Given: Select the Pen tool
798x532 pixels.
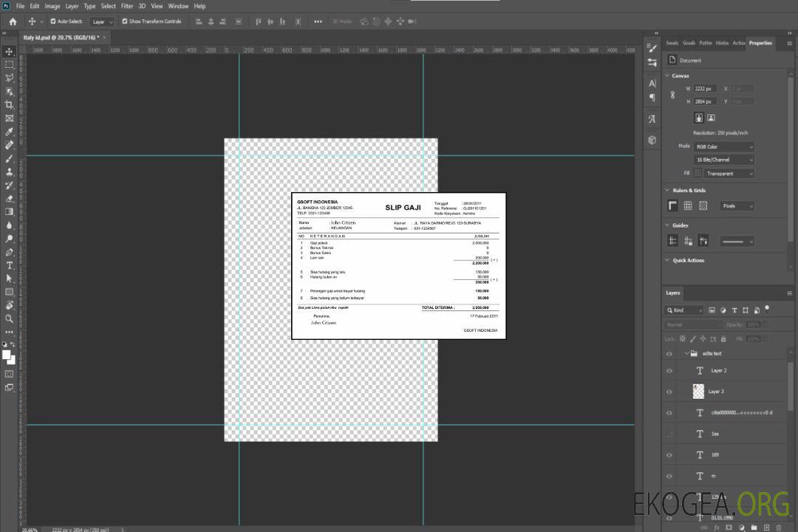Looking at the screenshot, I should (9, 252).
